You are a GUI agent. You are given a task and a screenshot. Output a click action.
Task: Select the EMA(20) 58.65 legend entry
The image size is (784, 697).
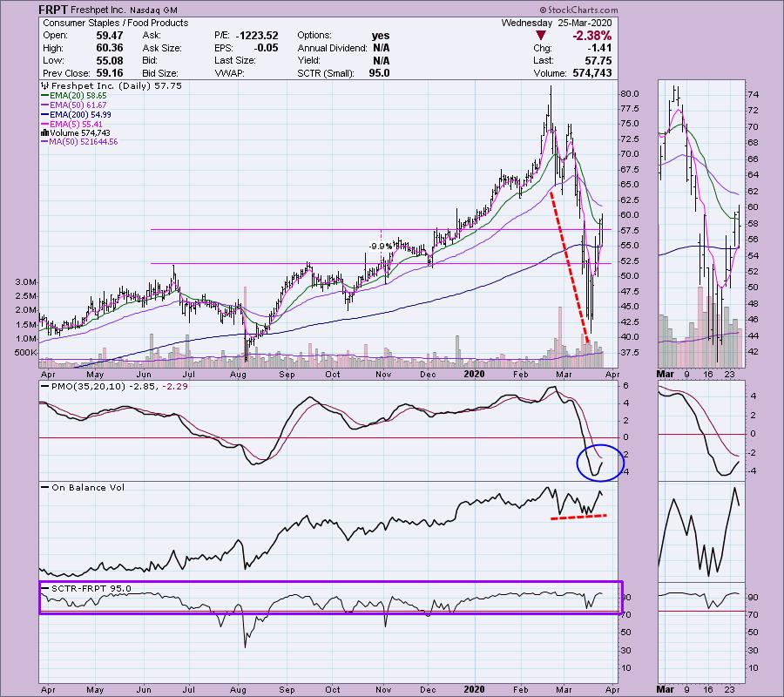(x=73, y=96)
